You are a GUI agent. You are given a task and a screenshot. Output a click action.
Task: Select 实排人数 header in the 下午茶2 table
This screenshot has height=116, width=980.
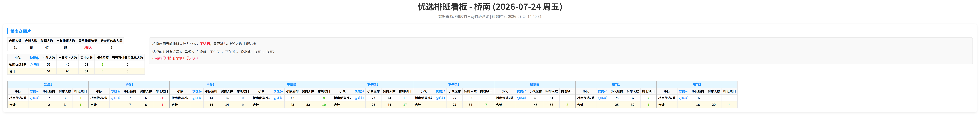pos(470,91)
